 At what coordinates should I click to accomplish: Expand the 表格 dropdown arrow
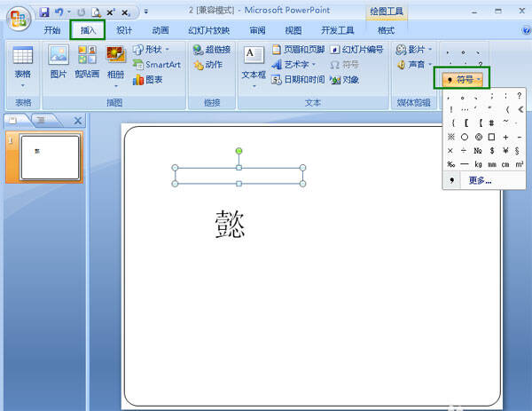23,85
